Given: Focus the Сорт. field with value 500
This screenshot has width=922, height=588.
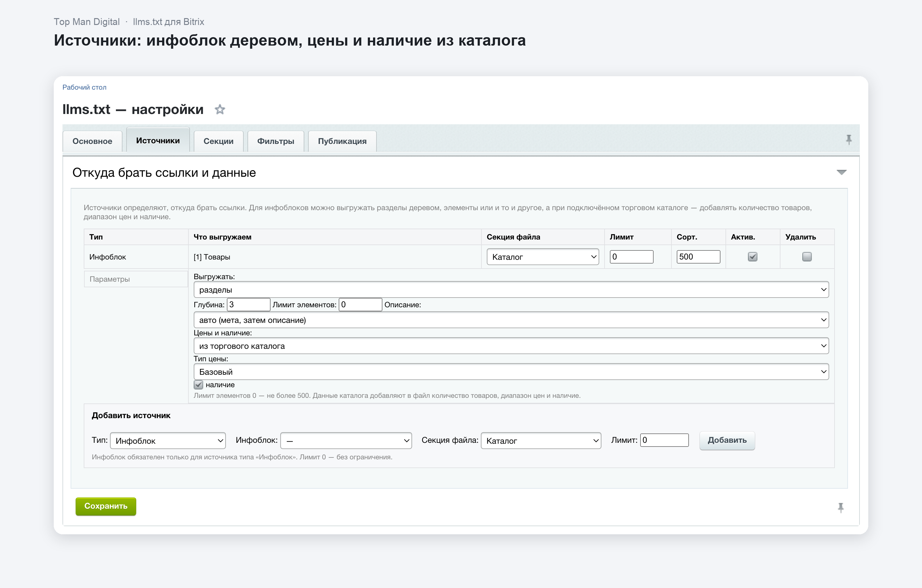Looking at the screenshot, I should tap(698, 257).
